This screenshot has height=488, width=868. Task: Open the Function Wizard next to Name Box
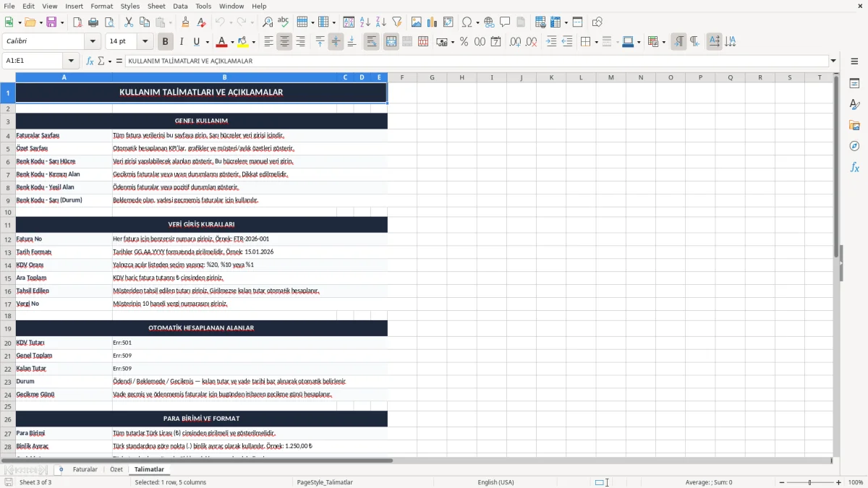[x=90, y=61]
